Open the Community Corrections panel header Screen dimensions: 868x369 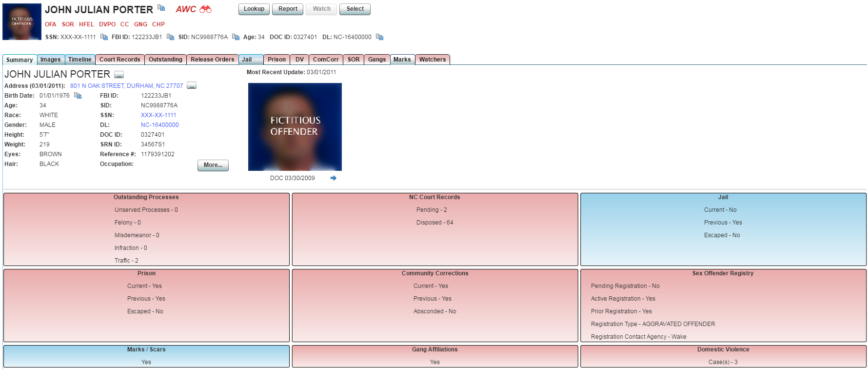pos(435,273)
